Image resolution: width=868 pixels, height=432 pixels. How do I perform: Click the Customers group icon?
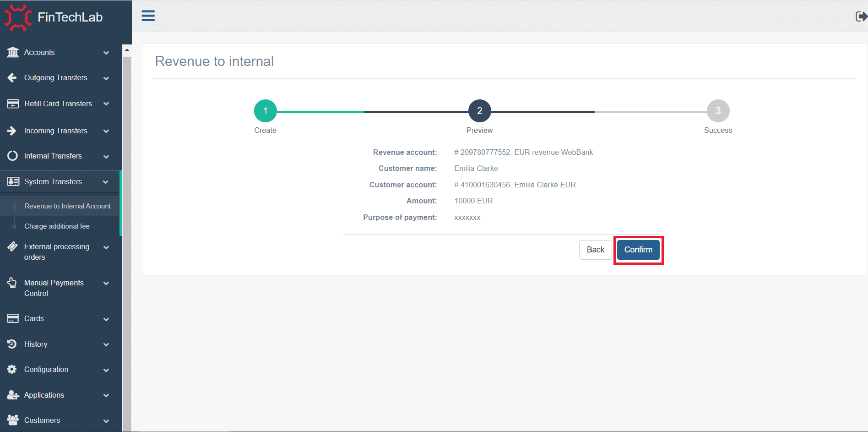(13, 420)
